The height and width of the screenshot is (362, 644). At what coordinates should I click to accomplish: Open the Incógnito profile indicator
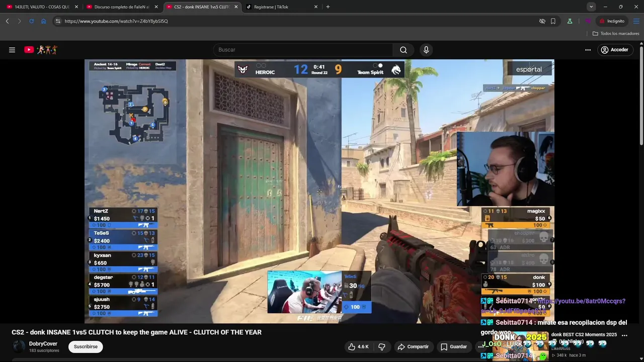click(x=612, y=21)
